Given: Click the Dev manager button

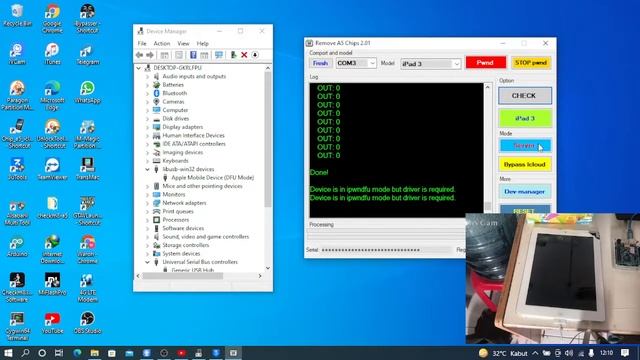Looking at the screenshot, I should click(x=524, y=191).
